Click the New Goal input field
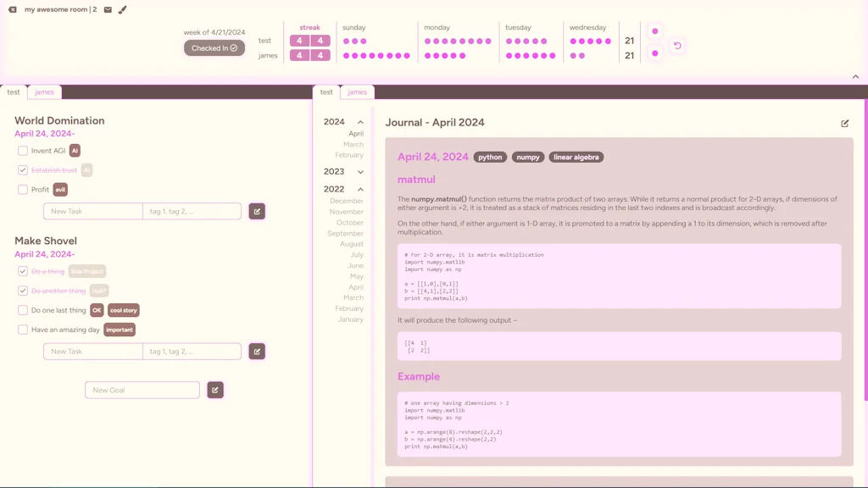The height and width of the screenshot is (488, 868). tap(142, 390)
